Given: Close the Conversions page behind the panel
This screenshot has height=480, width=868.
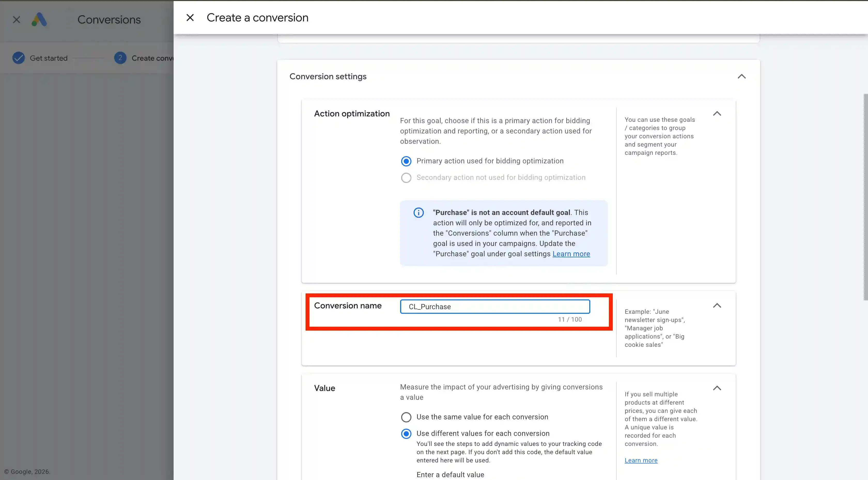Looking at the screenshot, I should (17, 20).
